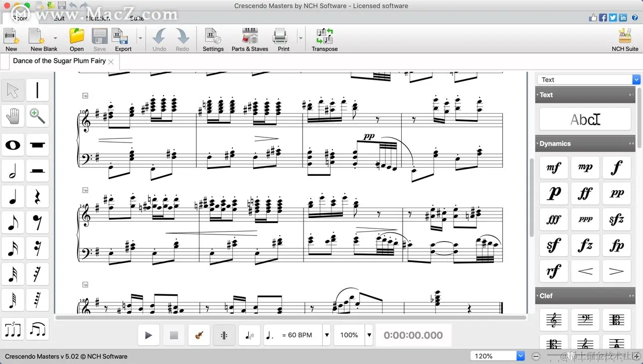
Task: Switch to the Notation ribbon tab
Action: tap(98, 18)
